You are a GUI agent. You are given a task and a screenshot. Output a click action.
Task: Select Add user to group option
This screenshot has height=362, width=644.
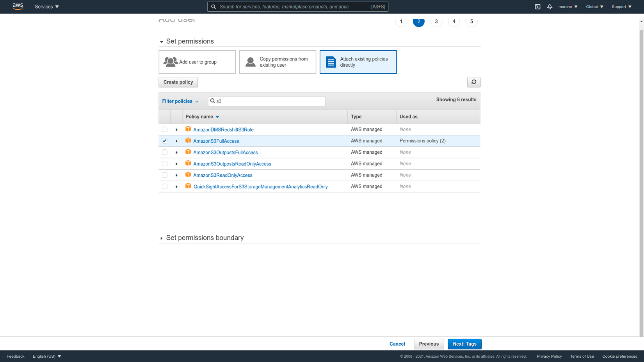[197, 62]
